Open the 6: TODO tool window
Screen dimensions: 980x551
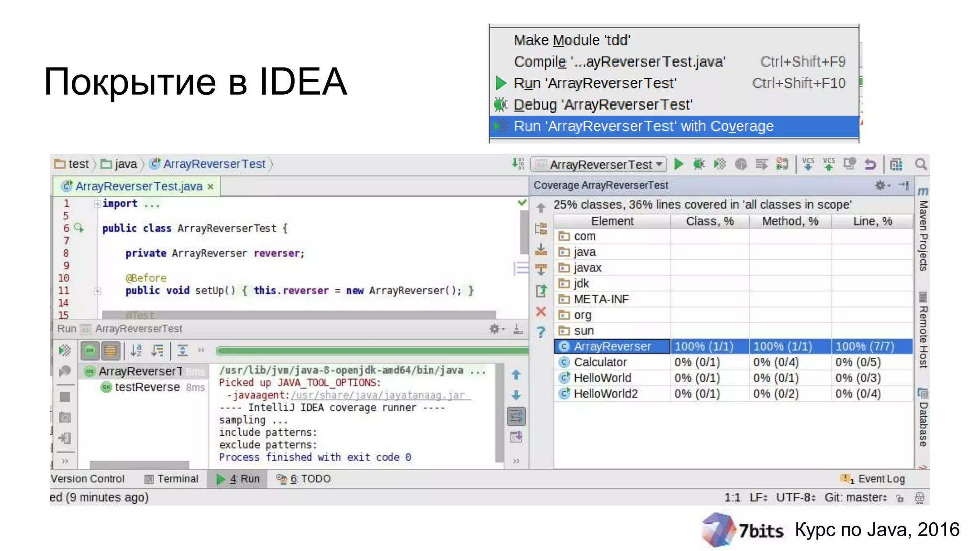point(303,479)
